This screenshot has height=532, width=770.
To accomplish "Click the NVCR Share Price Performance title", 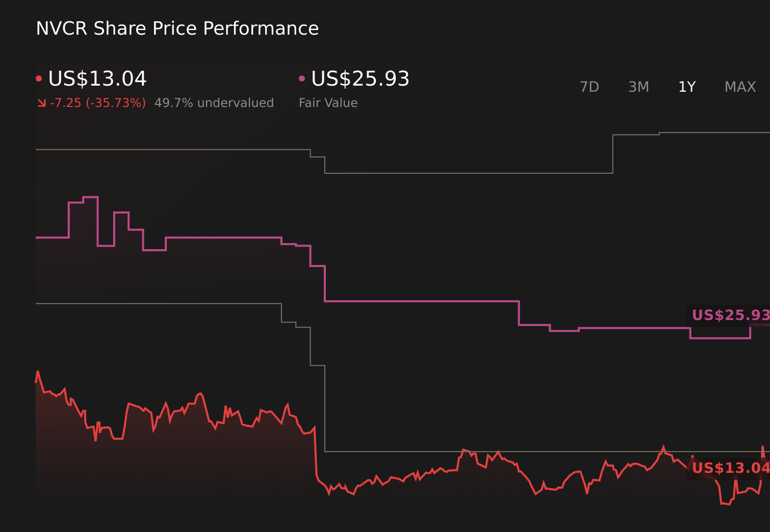I will tap(176, 28).
